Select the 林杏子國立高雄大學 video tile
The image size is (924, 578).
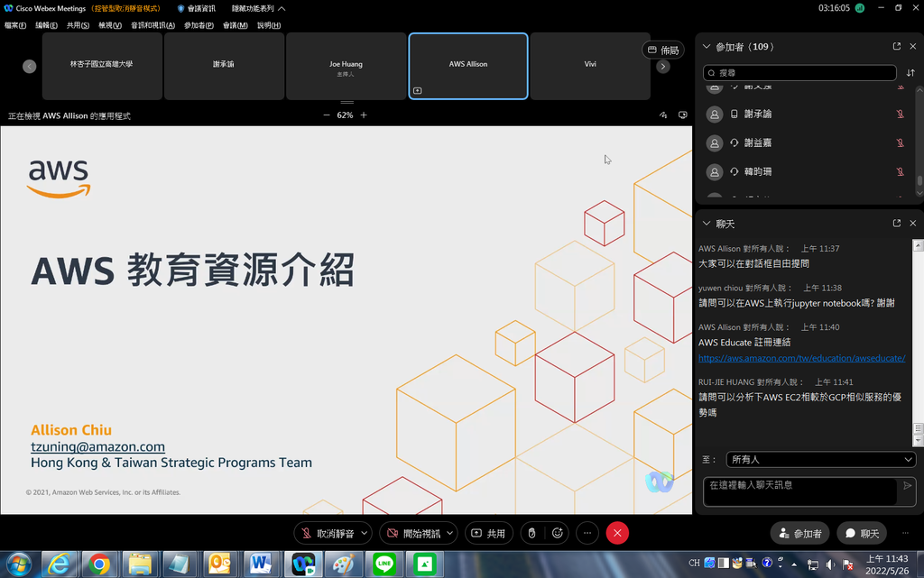[x=102, y=66]
